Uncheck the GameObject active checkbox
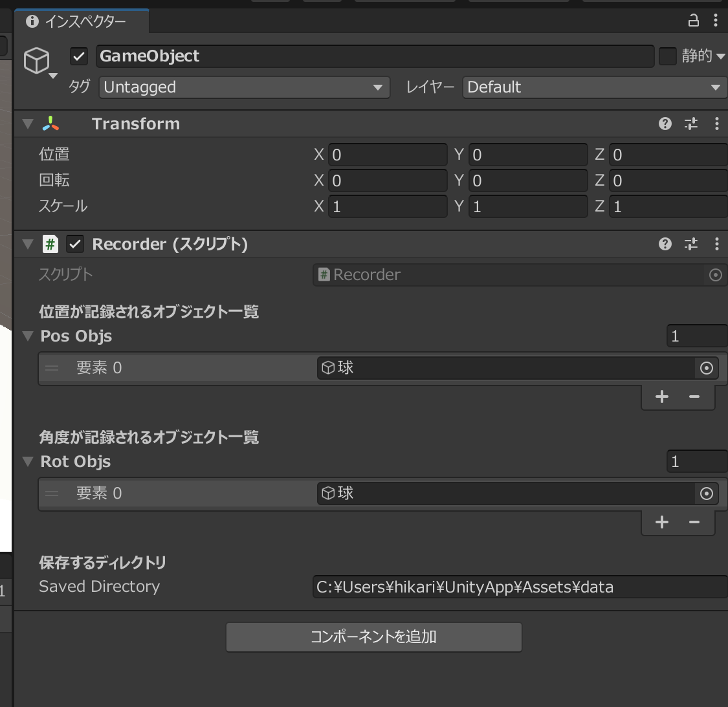This screenshot has width=728, height=707. point(78,56)
